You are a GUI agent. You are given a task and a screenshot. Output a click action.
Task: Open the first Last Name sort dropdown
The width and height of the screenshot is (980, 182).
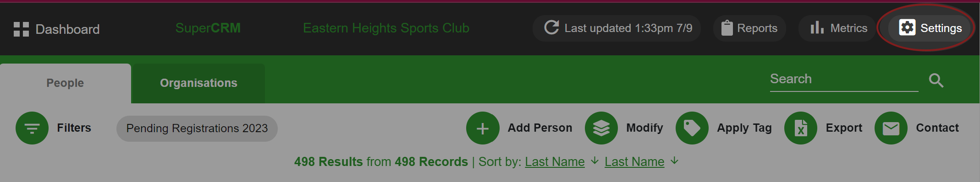click(x=555, y=161)
